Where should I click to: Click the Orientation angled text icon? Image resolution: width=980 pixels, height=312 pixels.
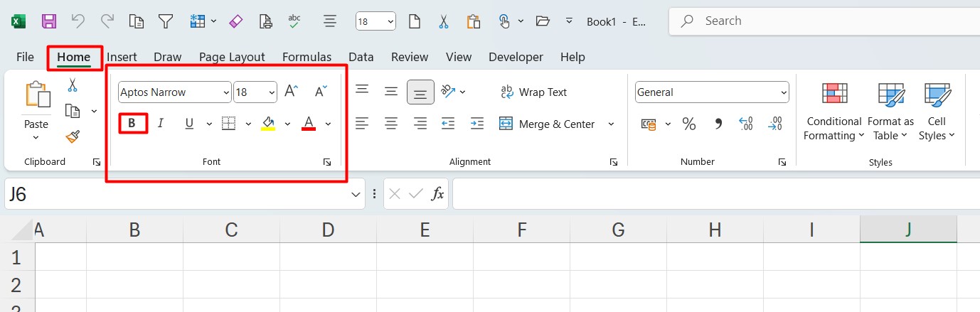[448, 91]
